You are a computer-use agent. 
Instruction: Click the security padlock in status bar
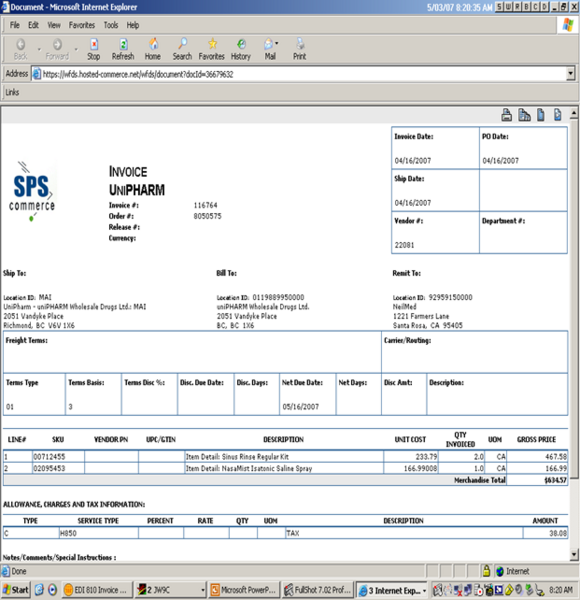coord(486,571)
